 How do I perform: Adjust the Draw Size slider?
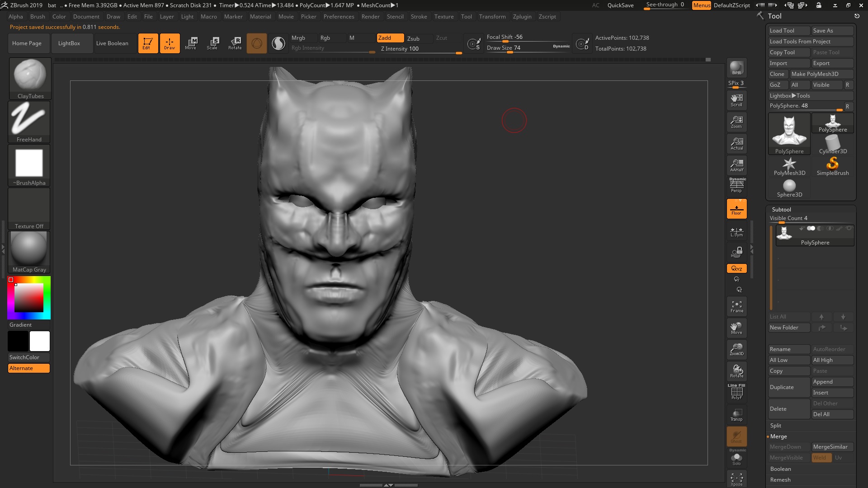pos(528,48)
